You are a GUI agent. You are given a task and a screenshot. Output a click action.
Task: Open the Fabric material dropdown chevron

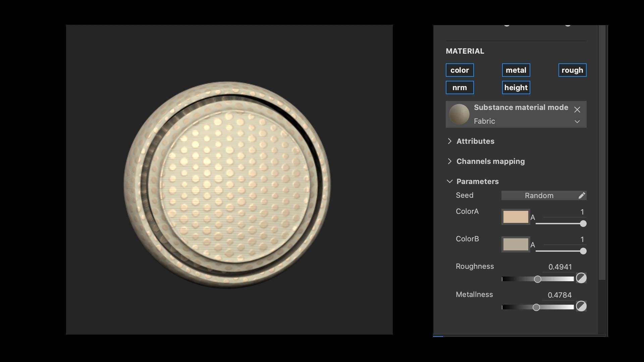tap(577, 122)
